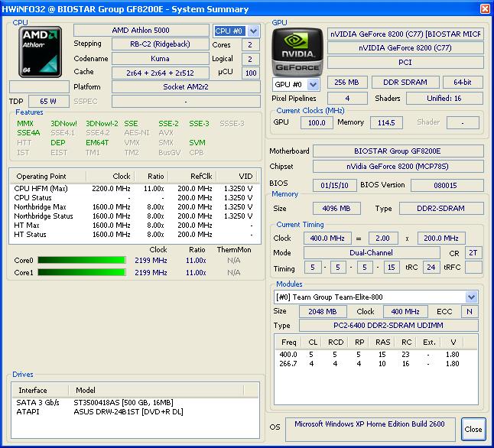
Task: Select the SATA 3 Gb/s drive row
Action: click(135, 402)
